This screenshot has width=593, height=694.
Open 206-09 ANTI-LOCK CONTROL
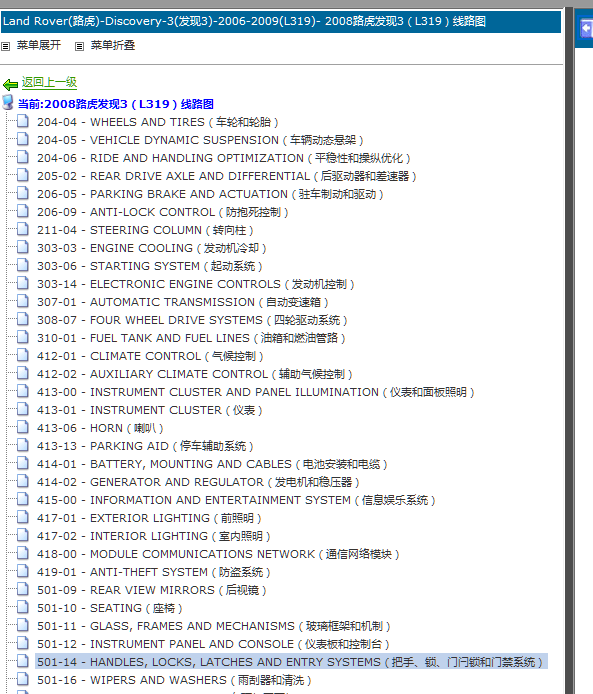tap(162, 212)
